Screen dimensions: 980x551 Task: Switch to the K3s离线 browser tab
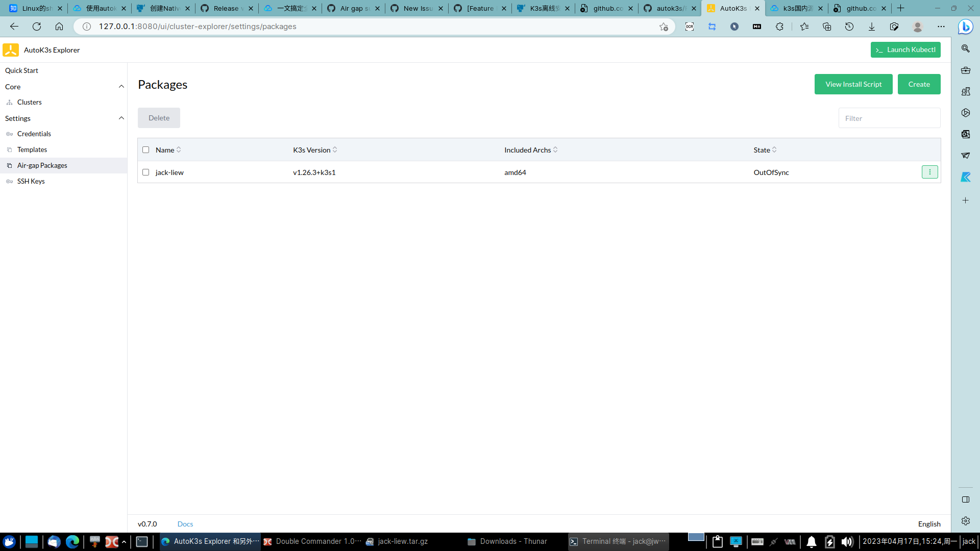coord(542,8)
